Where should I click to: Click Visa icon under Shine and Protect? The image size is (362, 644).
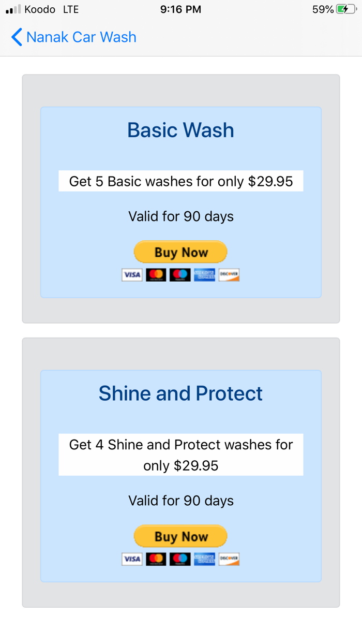[x=132, y=559]
